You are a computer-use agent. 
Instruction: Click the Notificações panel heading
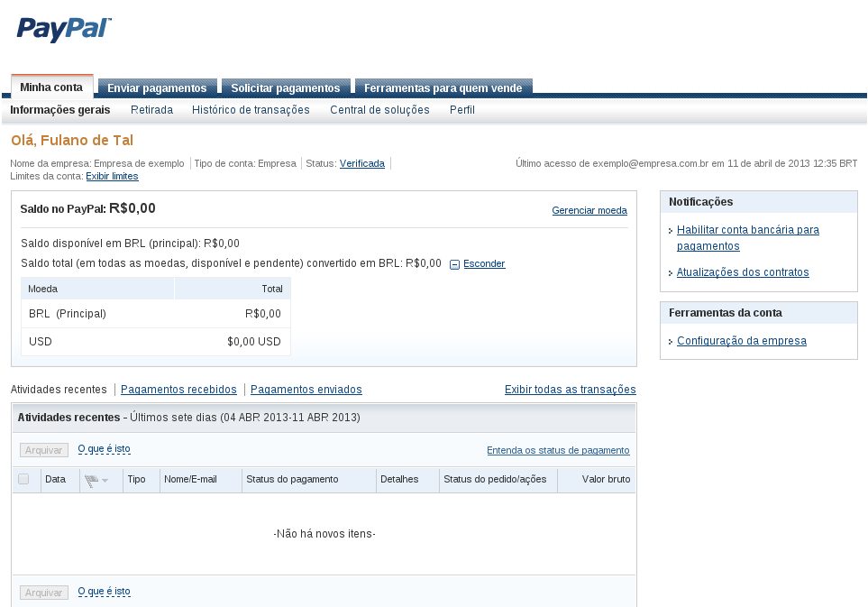click(x=701, y=202)
